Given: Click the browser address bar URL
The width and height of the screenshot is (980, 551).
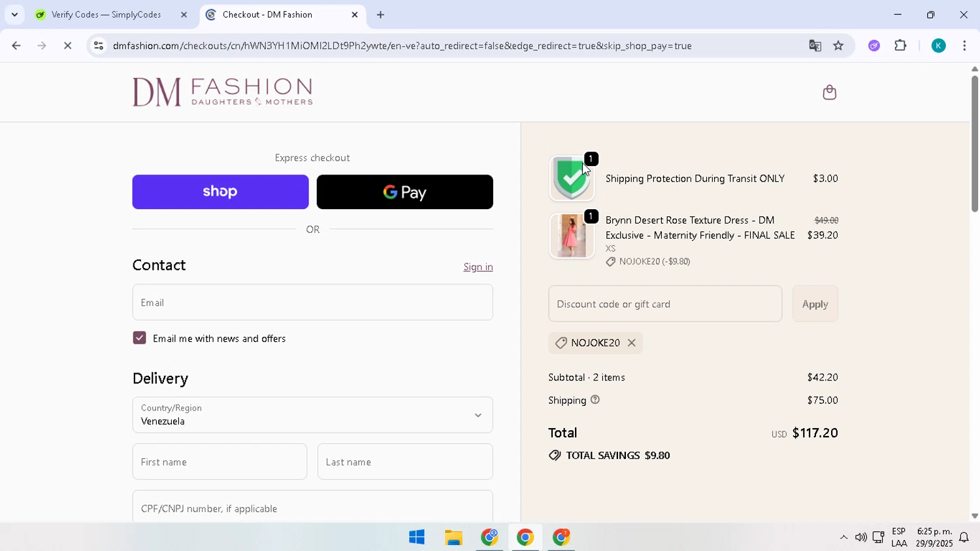Looking at the screenshot, I should 402,46.
